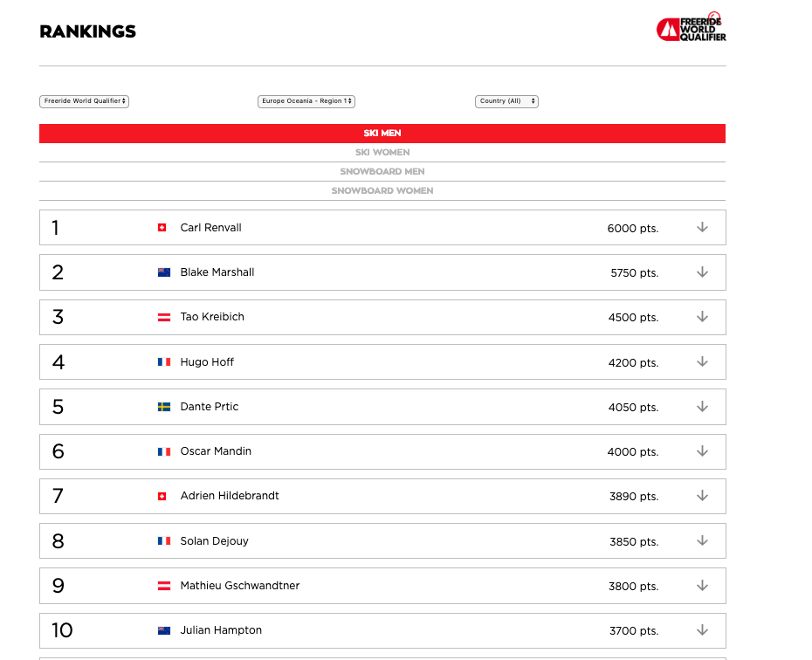Open the Country (All) filter dropdown
The width and height of the screenshot is (812, 660).
(506, 101)
